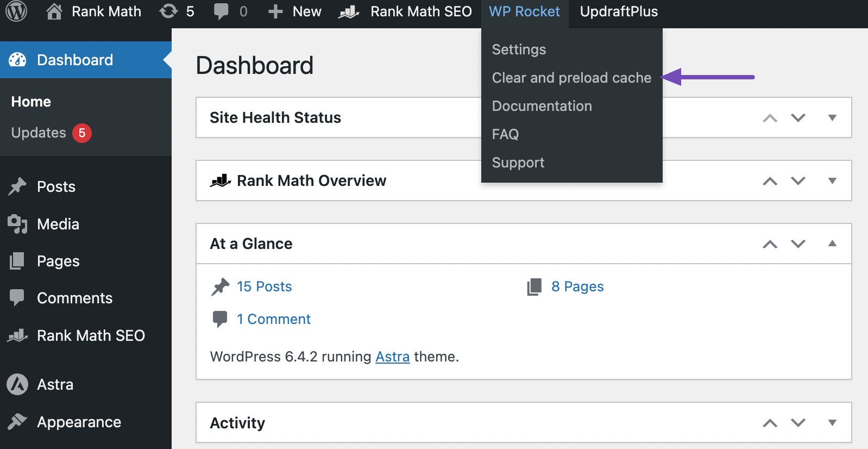Click the red updates count badge 5
Viewport: 868px width, 449px height.
coord(82,133)
